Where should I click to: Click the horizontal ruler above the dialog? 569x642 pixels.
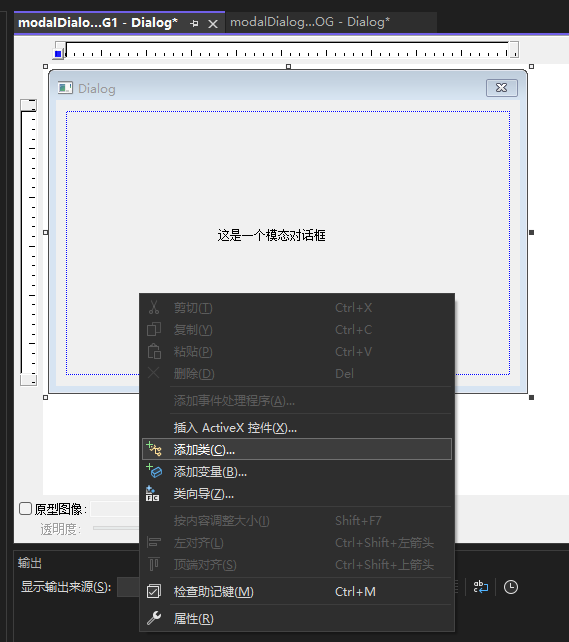(289, 50)
